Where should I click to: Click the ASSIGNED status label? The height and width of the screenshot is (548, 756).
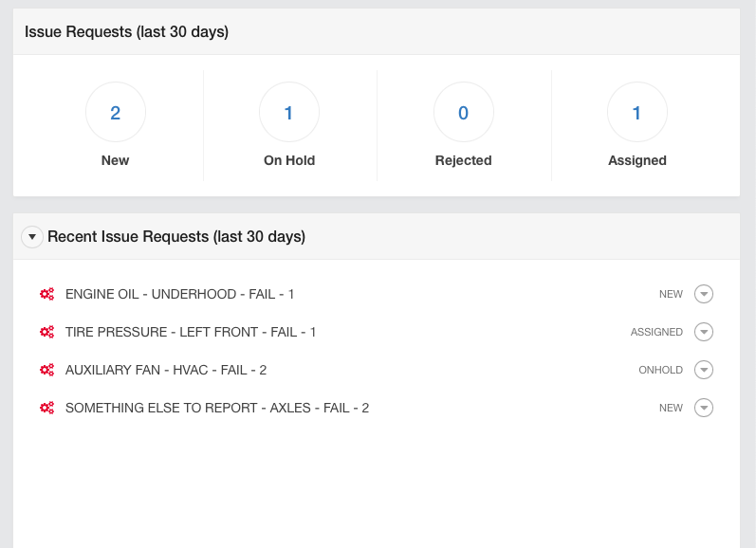click(x=656, y=332)
